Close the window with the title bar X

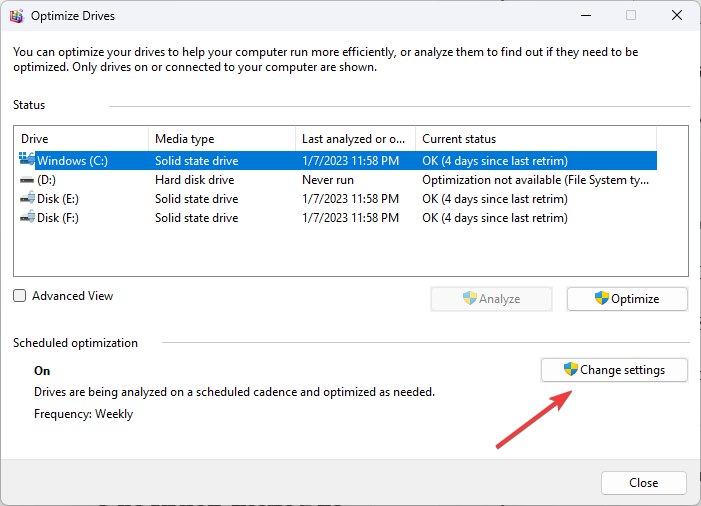[677, 16]
